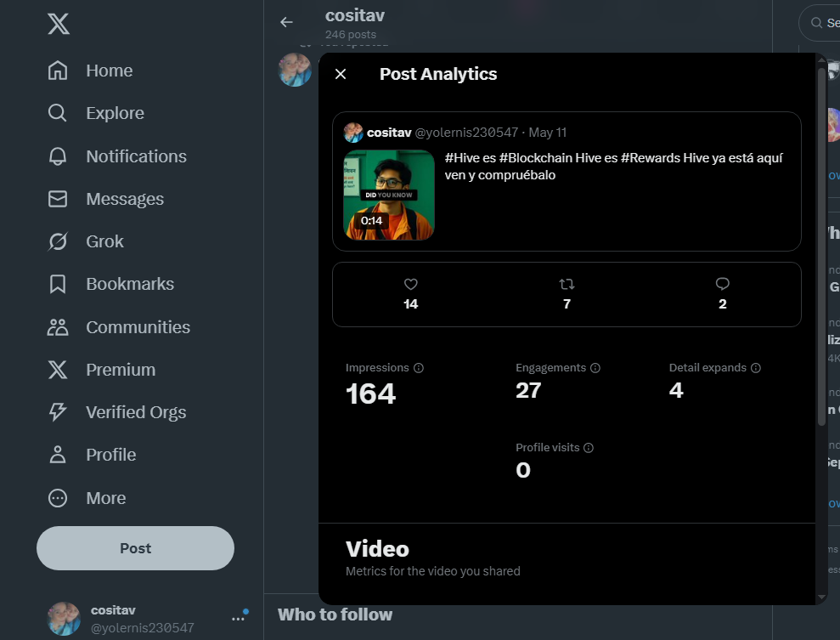The image size is (840, 640).
Task: Show info about Profile visits
Action: (589, 448)
